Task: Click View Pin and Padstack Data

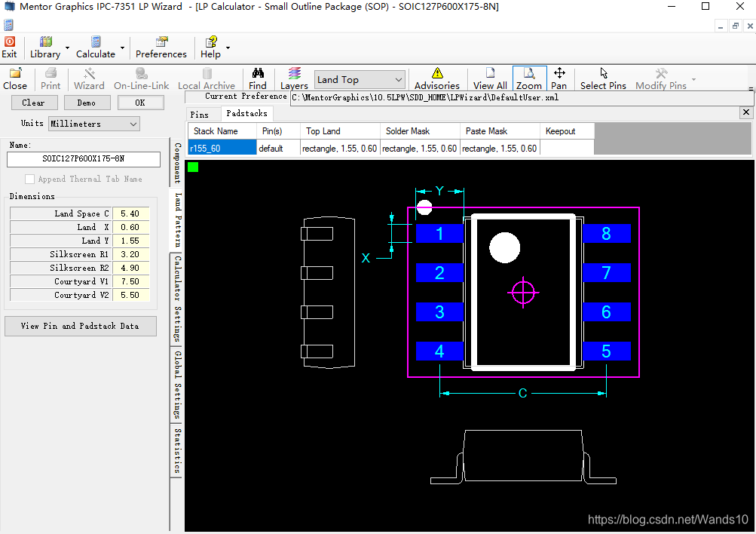Action: point(80,326)
